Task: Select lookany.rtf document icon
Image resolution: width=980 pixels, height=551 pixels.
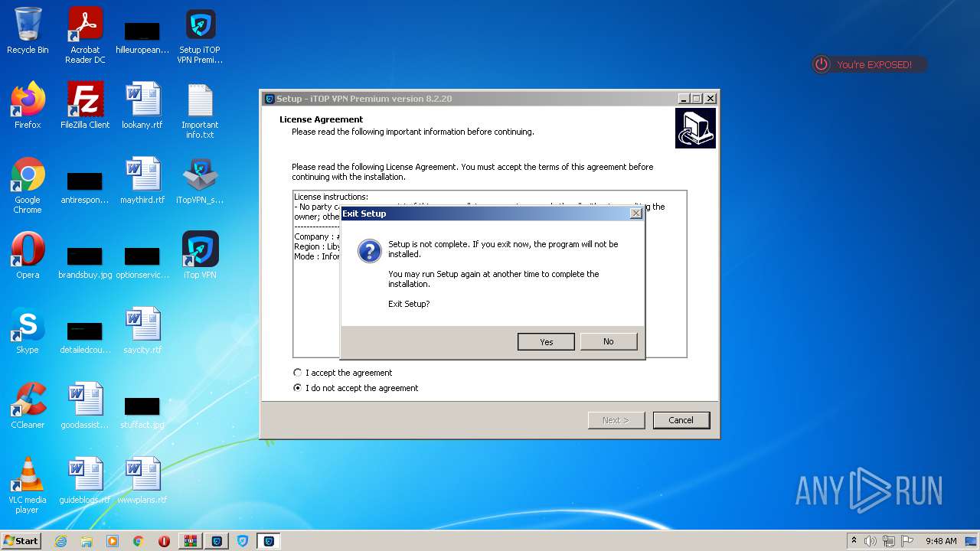Action: [142, 106]
